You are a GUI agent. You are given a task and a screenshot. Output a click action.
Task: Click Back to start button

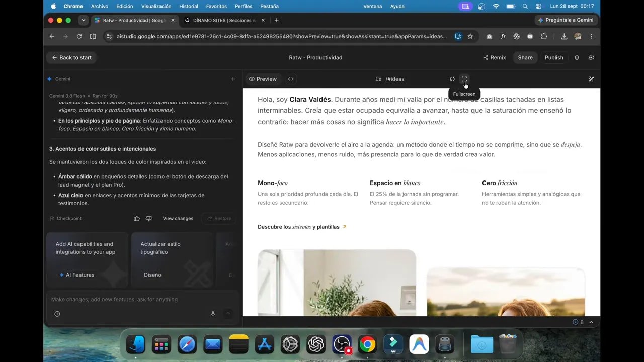click(x=71, y=57)
